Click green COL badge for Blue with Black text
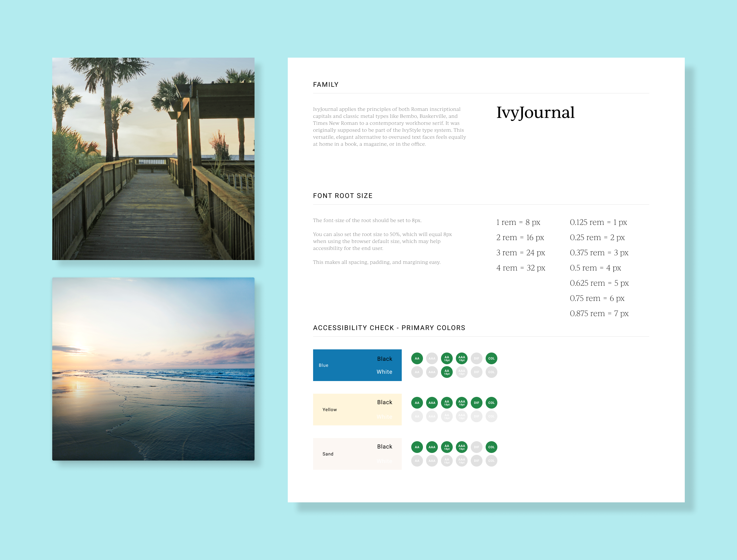This screenshot has width=737, height=560. pyautogui.click(x=491, y=358)
